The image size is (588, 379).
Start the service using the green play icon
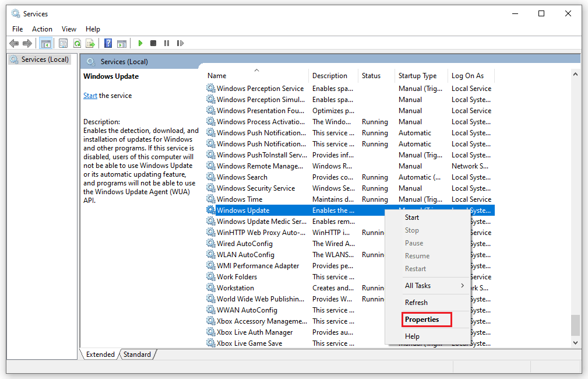[140, 43]
